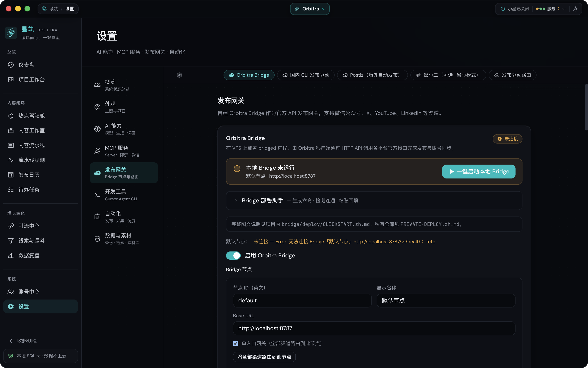Open the Orbitra workspace dropdown
588x368 pixels.
(310, 9)
